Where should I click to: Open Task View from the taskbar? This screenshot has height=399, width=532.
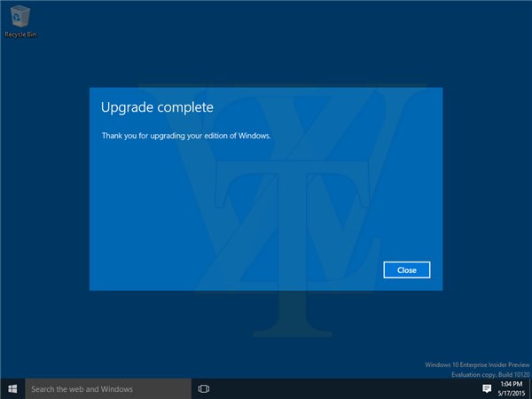[203, 388]
